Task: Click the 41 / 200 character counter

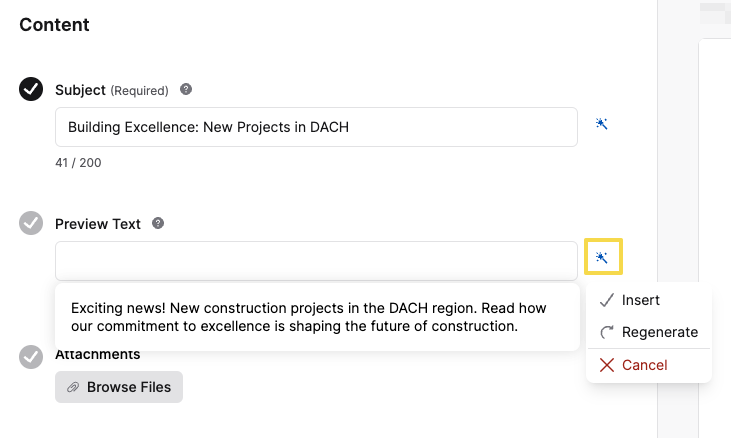Action: [x=78, y=163]
